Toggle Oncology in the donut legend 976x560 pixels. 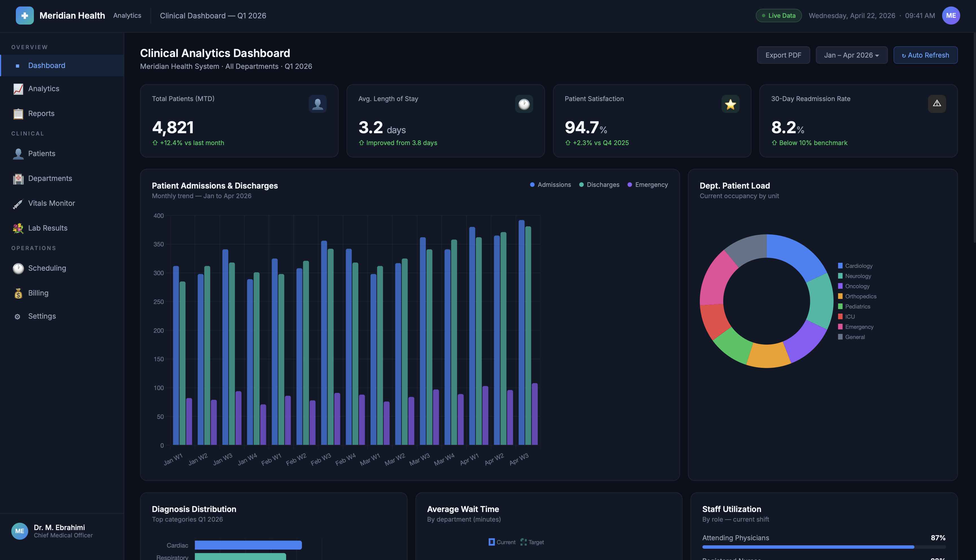click(854, 286)
